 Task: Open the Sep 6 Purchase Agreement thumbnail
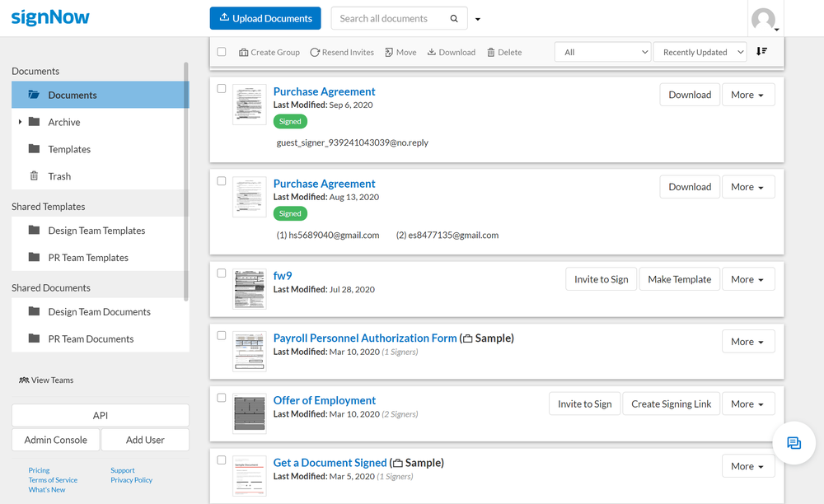tap(249, 105)
